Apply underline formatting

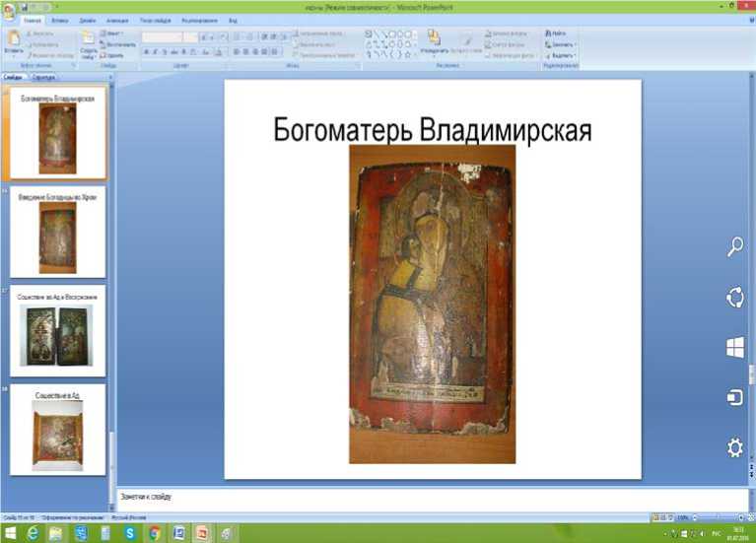pos(165,52)
